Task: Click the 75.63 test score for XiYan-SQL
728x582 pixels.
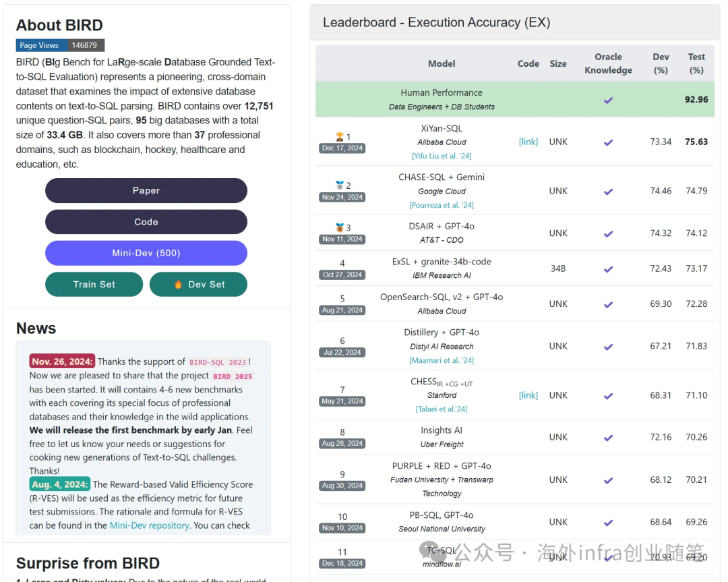Action: (696, 142)
